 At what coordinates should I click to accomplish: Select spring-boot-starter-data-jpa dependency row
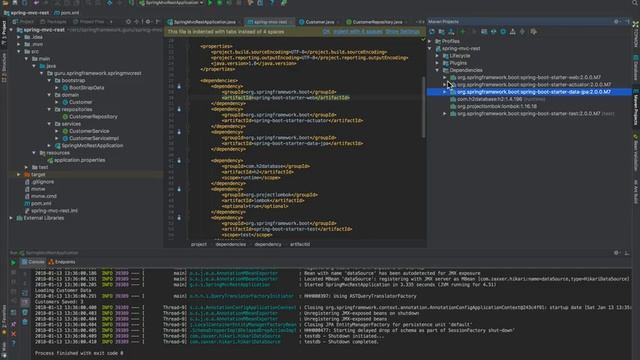click(x=529, y=92)
